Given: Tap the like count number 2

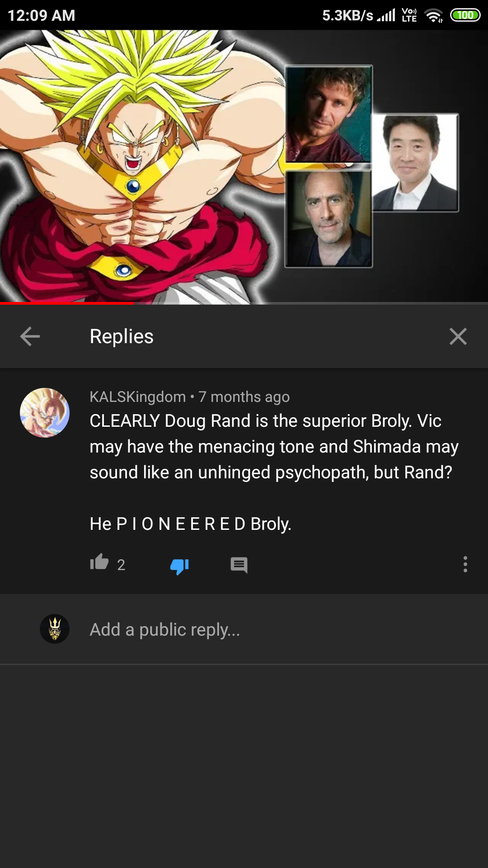Looking at the screenshot, I should tap(121, 565).
